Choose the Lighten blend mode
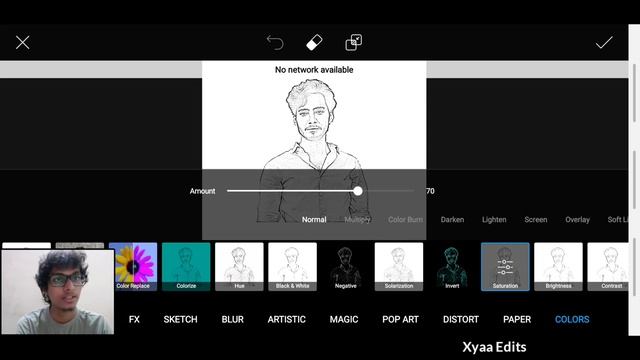 [x=494, y=220]
